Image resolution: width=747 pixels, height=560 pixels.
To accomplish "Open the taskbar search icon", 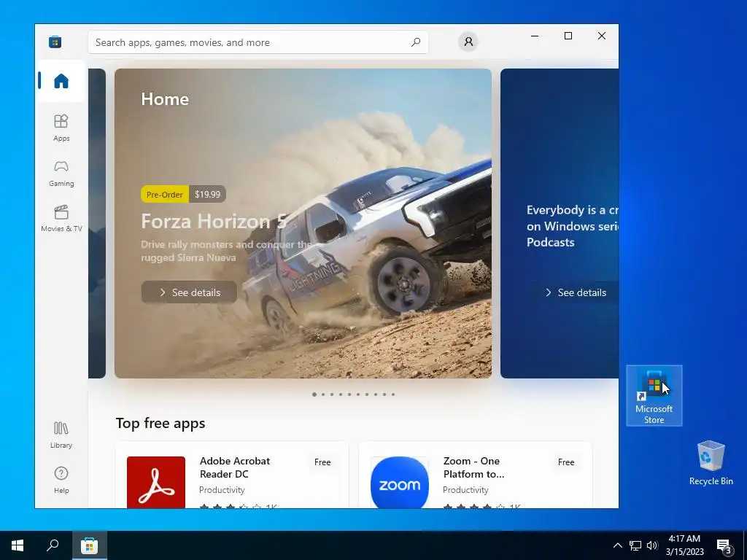I will point(53,545).
